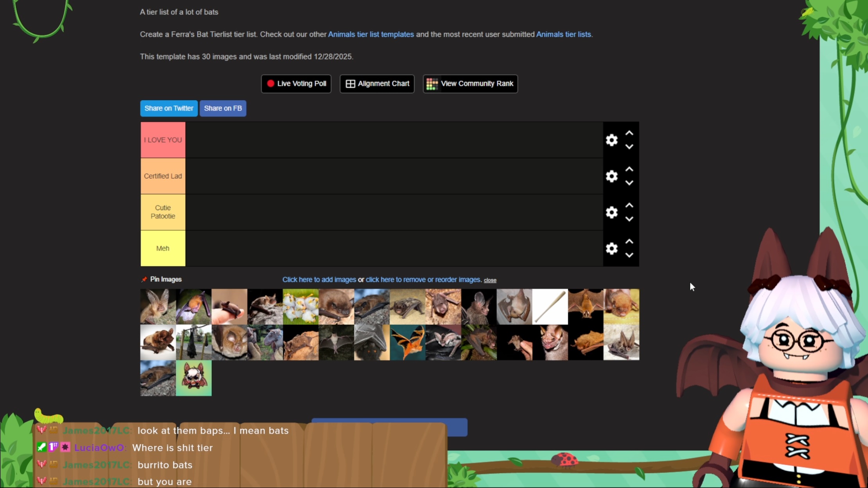The height and width of the screenshot is (488, 868).
Task: Open the Animals tier list templates link
Action: [x=370, y=34]
